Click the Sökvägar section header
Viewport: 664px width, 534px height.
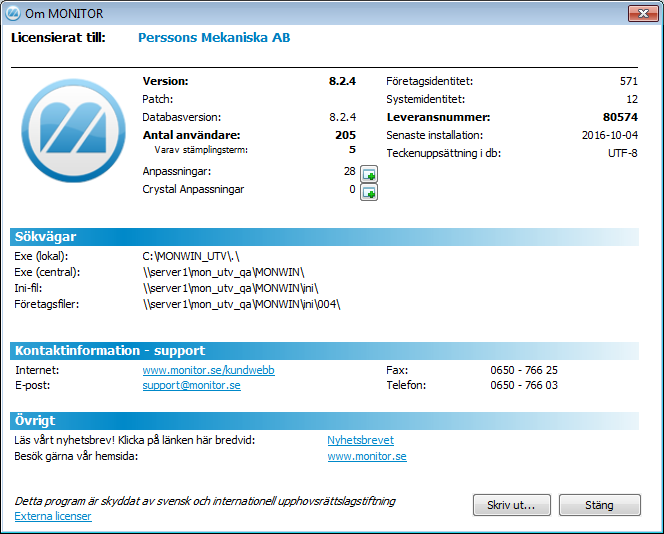click(x=324, y=237)
